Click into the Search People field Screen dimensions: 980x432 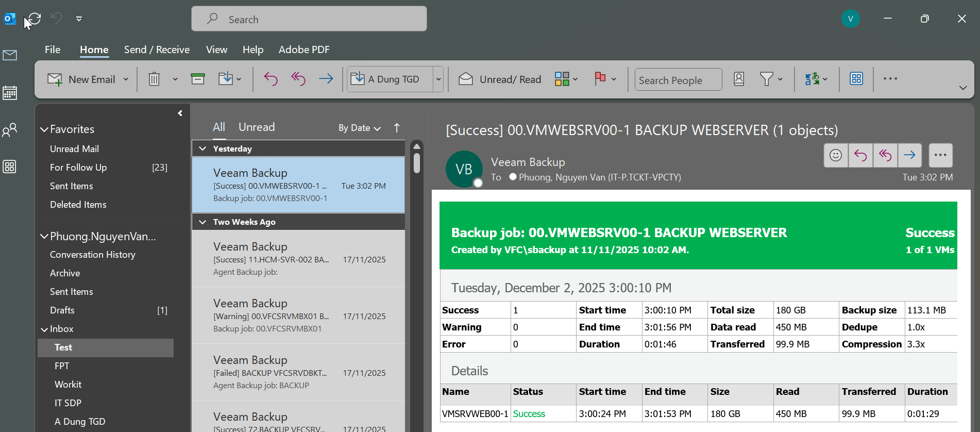pyautogui.click(x=677, y=80)
